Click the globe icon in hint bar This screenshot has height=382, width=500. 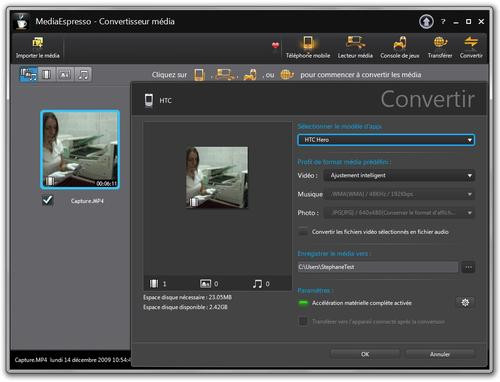tap(287, 74)
